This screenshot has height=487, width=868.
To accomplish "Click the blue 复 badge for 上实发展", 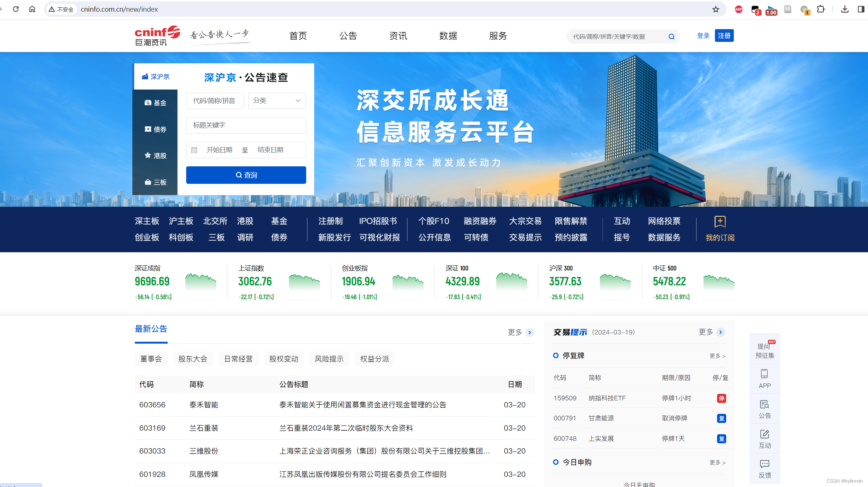I will point(721,439).
